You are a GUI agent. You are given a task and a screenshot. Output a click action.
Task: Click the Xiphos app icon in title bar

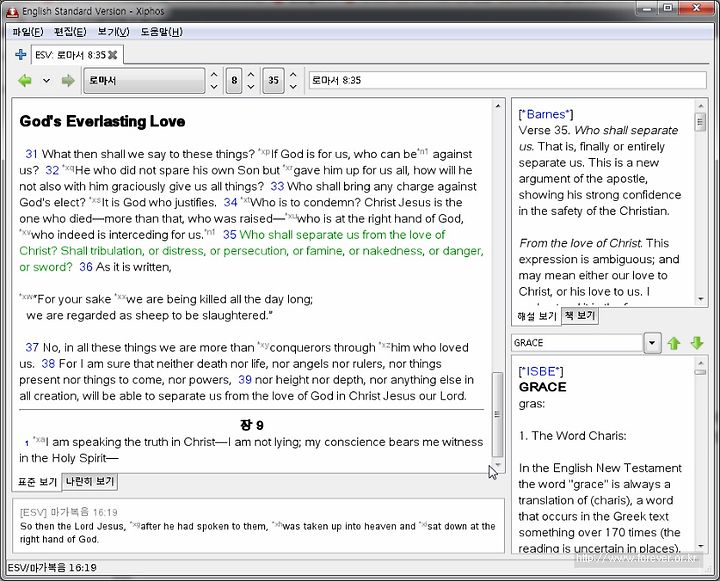tap(12, 11)
